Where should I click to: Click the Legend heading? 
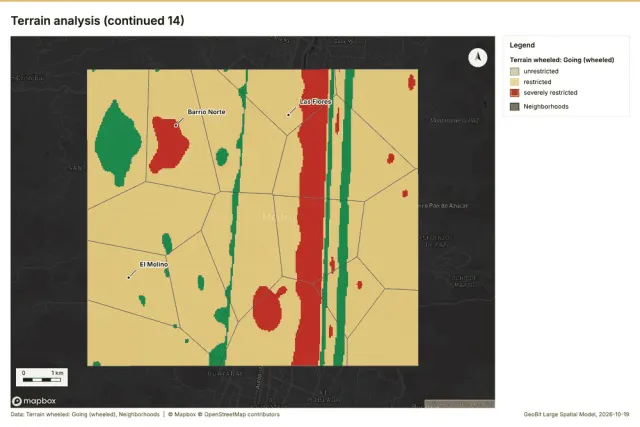pos(522,45)
